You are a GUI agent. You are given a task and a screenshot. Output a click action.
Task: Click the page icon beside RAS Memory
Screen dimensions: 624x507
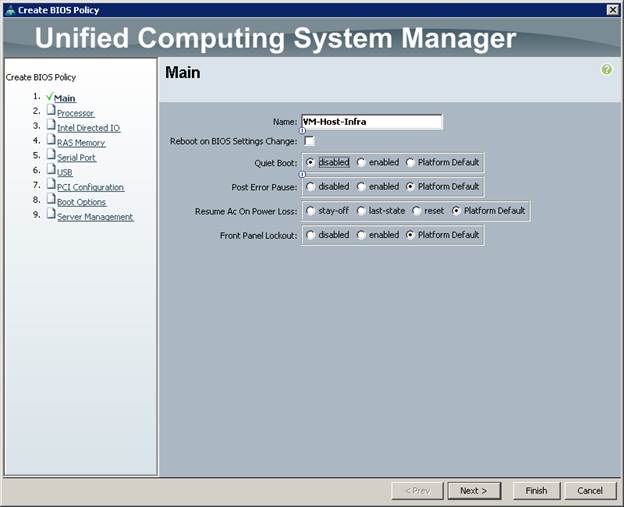[x=51, y=139]
